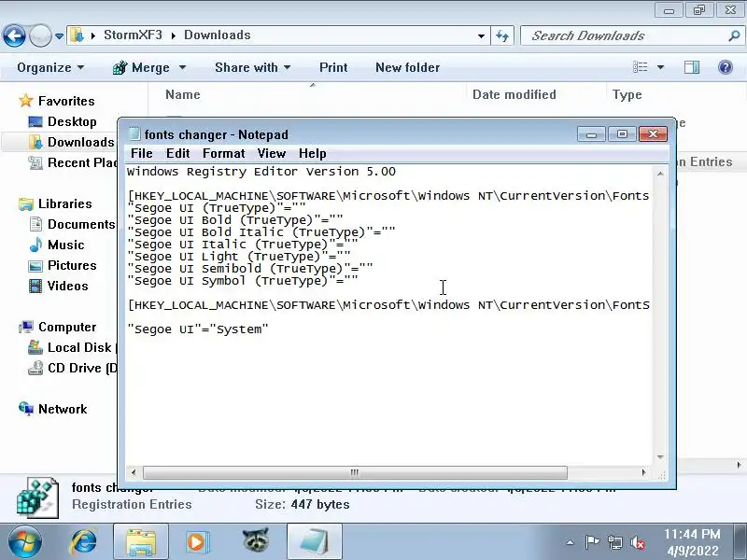Viewport: 747px width, 560px height.
Task: Open the Pictures library
Action: (72, 265)
